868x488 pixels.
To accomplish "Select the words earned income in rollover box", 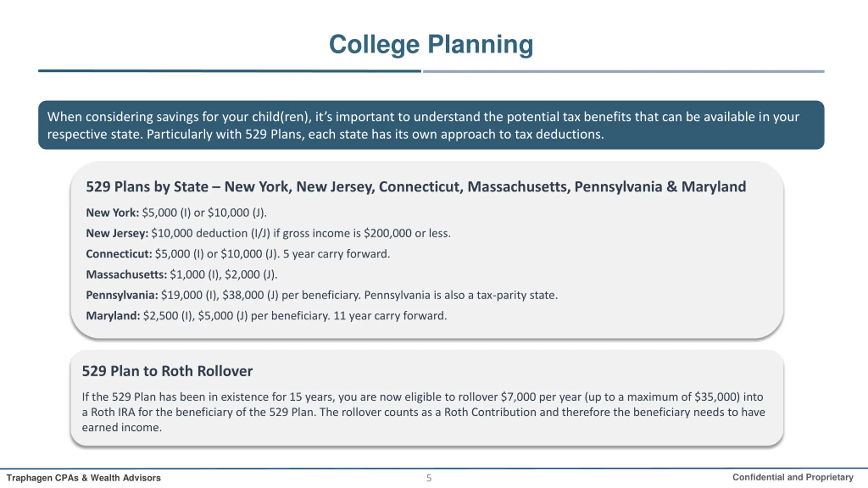I will point(121,428).
